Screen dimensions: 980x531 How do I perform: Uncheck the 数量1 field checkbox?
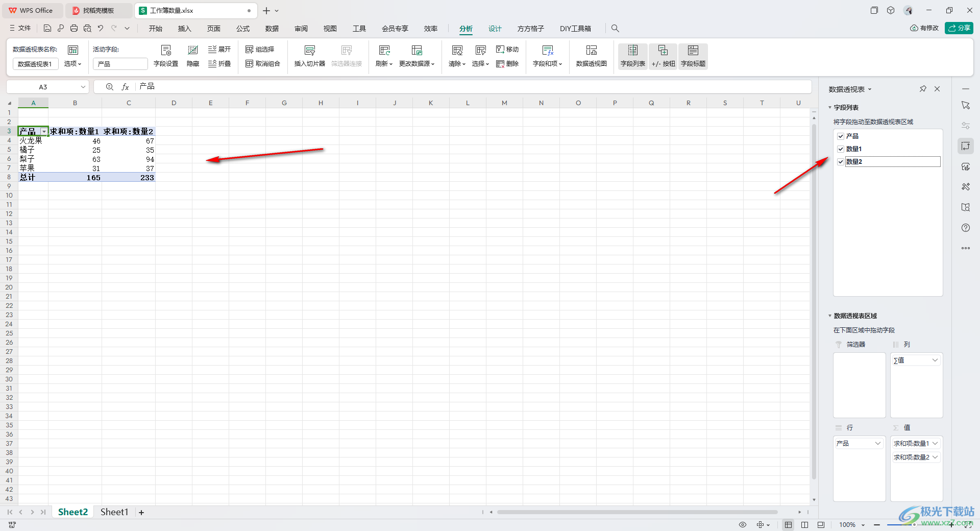(841, 149)
